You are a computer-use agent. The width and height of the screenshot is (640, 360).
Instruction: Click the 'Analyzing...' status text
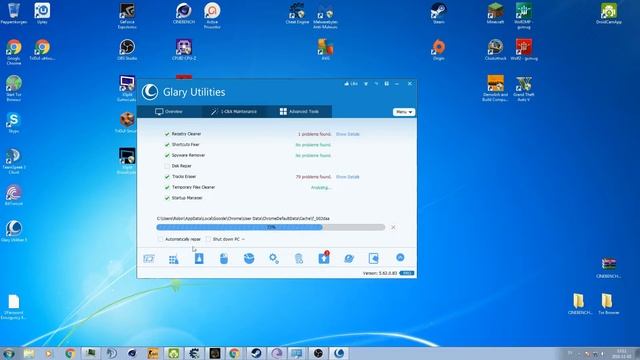click(321, 187)
